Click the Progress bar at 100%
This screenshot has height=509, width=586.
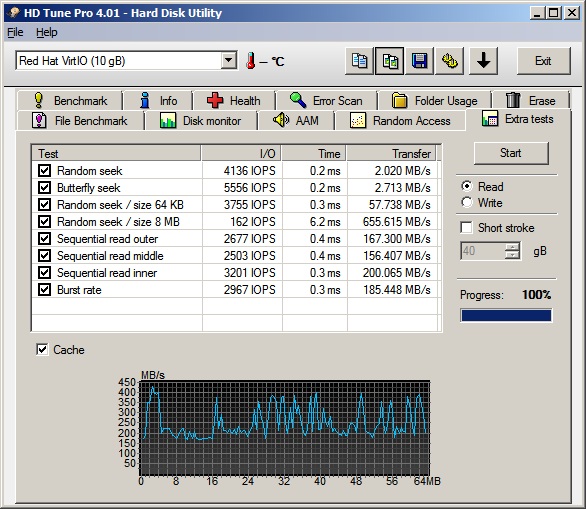506,315
